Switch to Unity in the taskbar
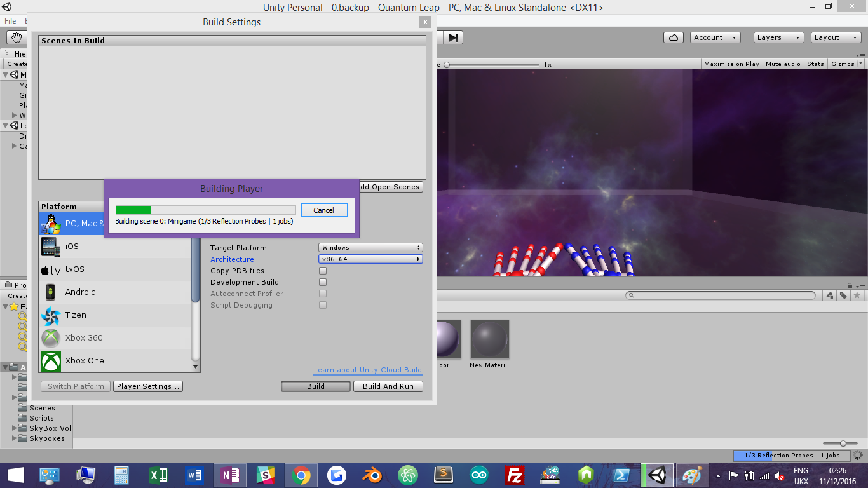This screenshot has height=488, width=868. [x=656, y=475]
